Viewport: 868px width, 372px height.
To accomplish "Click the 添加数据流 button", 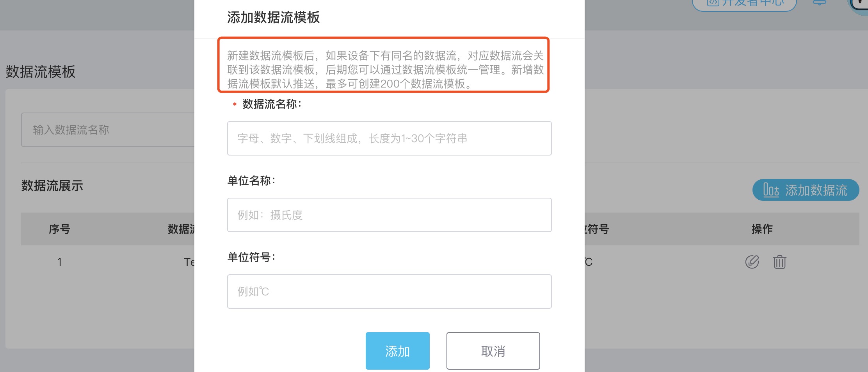I will (x=806, y=190).
